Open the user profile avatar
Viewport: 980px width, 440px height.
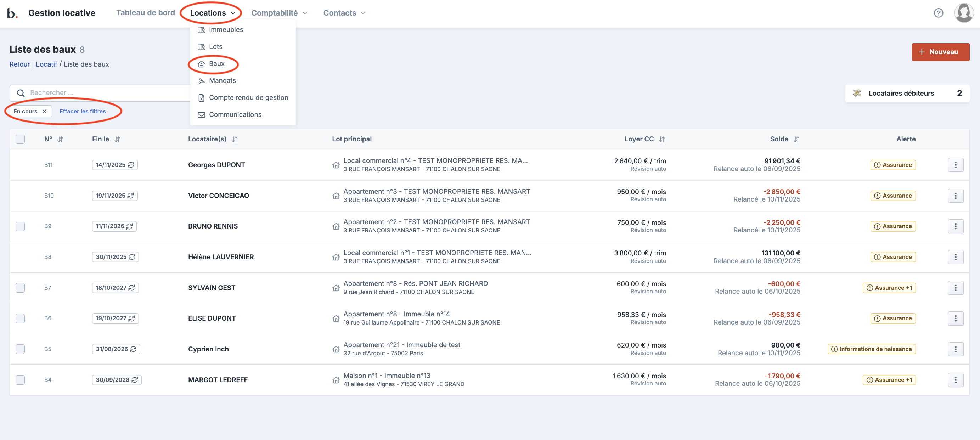pyautogui.click(x=963, y=13)
